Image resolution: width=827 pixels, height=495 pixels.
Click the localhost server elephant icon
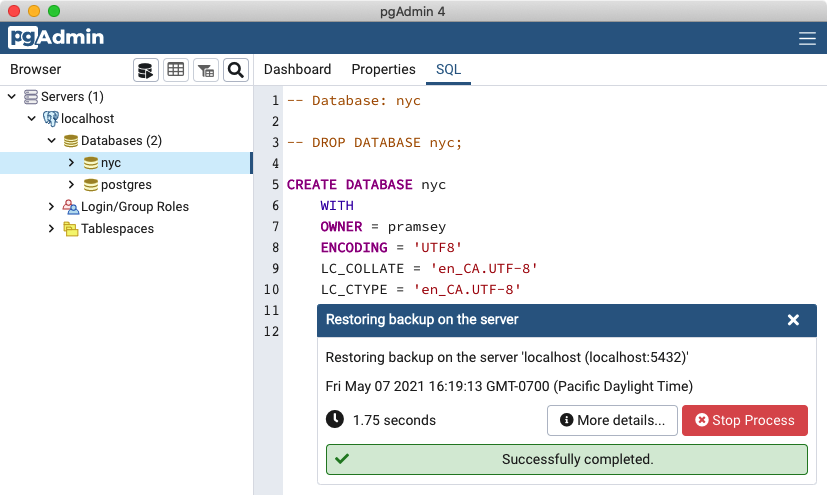click(50, 119)
